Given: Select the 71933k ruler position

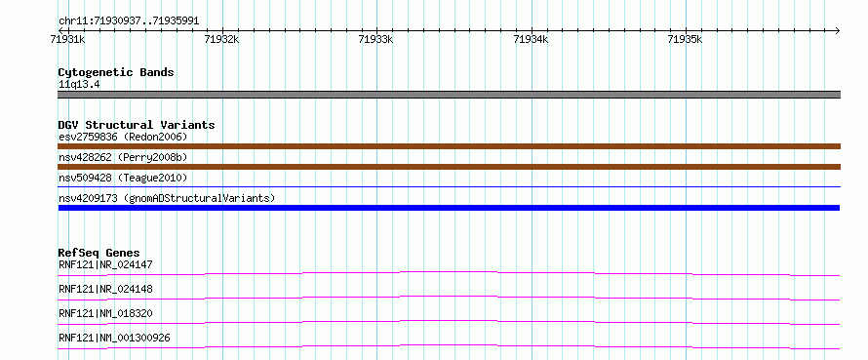Looking at the screenshot, I should [375, 39].
